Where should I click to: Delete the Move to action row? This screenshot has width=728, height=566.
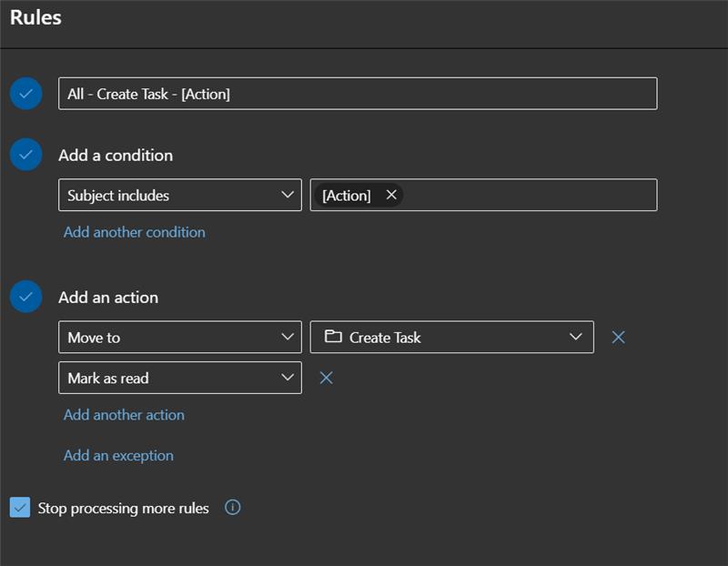619,338
